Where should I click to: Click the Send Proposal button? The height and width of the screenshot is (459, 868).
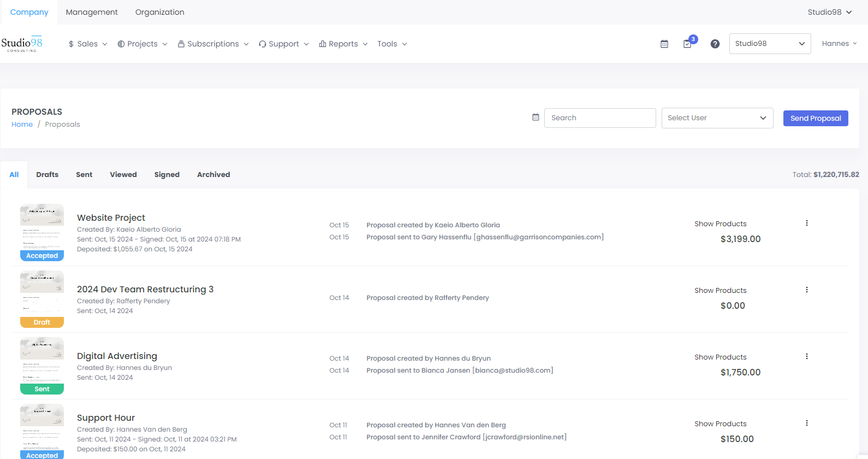[x=815, y=118]
